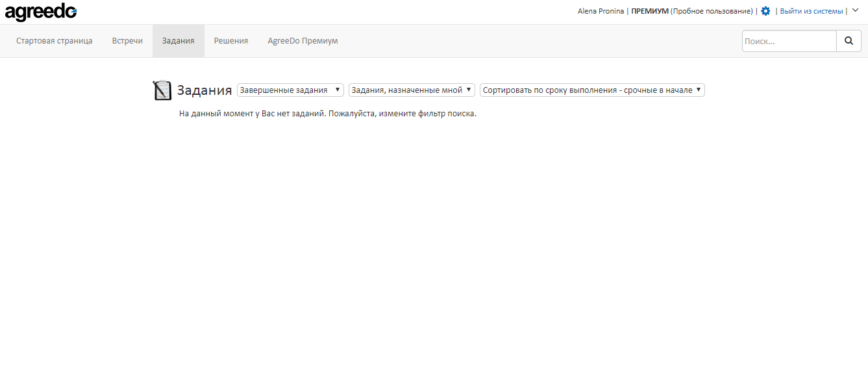Click the Выйти из системы link

coord(812,11)
